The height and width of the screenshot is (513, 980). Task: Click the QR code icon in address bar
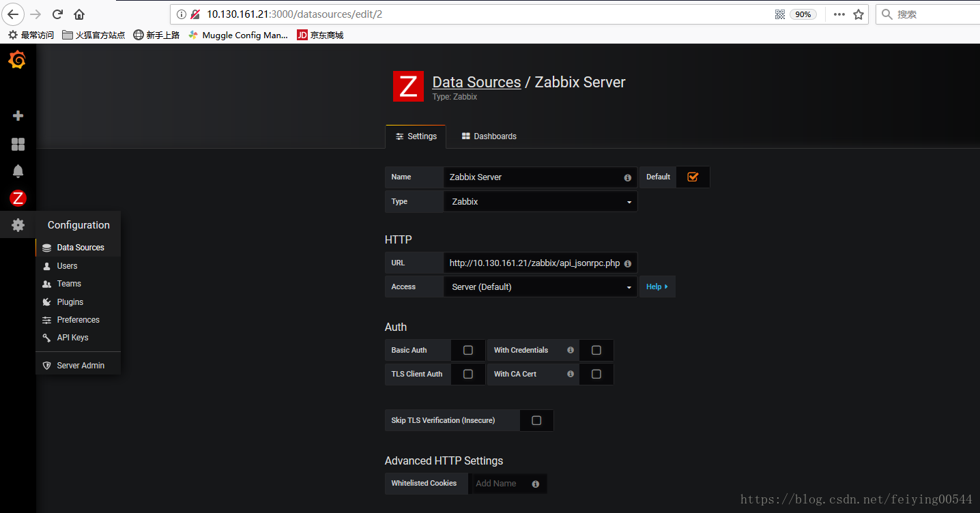780,14
